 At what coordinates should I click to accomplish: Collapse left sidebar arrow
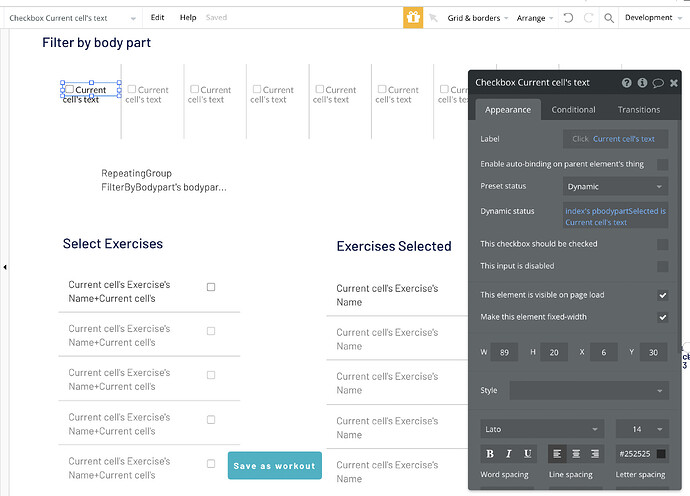5,267
